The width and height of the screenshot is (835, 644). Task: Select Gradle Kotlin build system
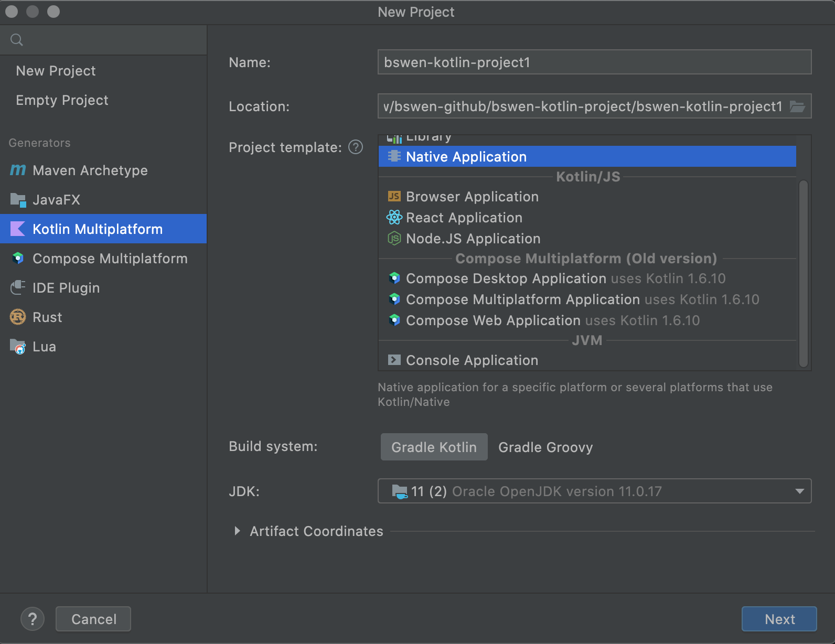pos(434,447)
